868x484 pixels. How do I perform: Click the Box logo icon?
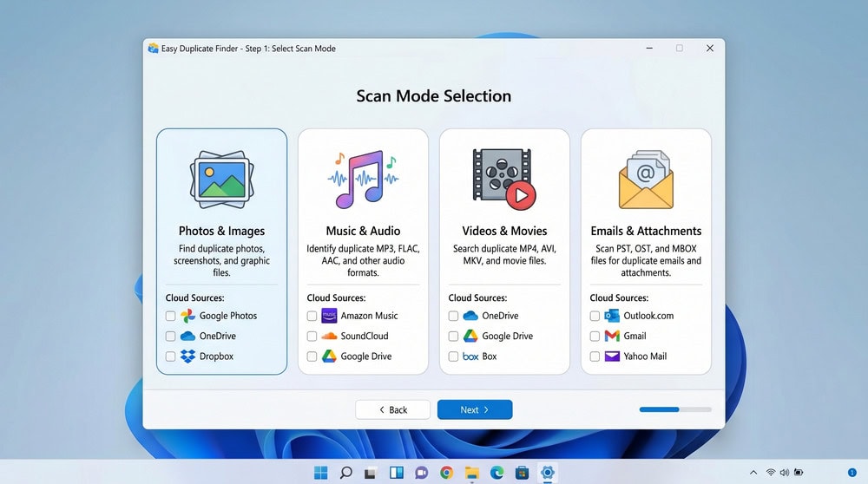click(470, 356)
